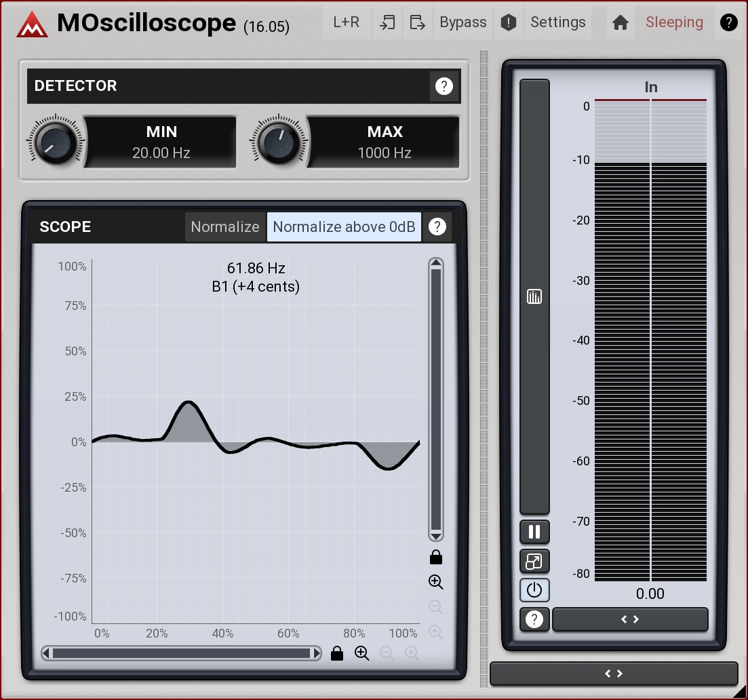Click vertical scrollbar down arrow

tap(435, 535)
